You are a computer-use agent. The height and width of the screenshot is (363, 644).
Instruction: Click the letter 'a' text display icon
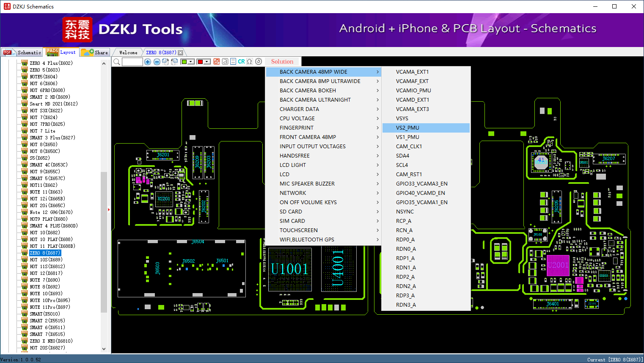pyautogui.click(x=225, y=61)
